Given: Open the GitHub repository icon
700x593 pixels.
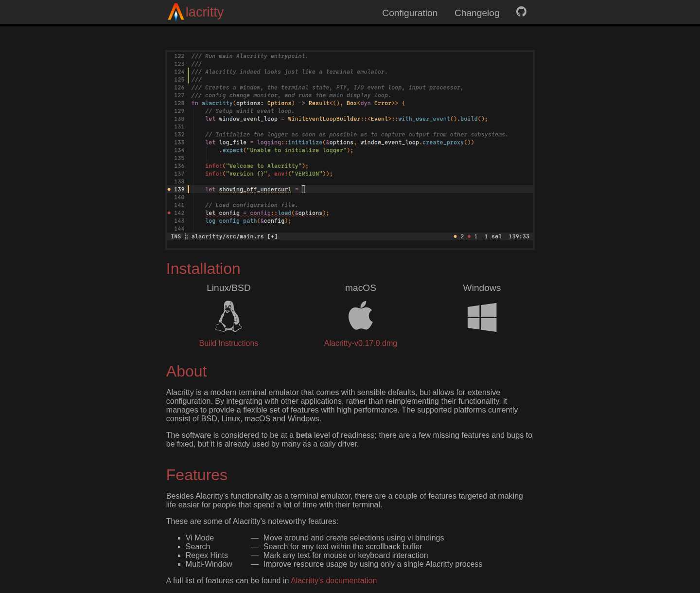Looking at the screenshot, I should click(x=521, y=12).
